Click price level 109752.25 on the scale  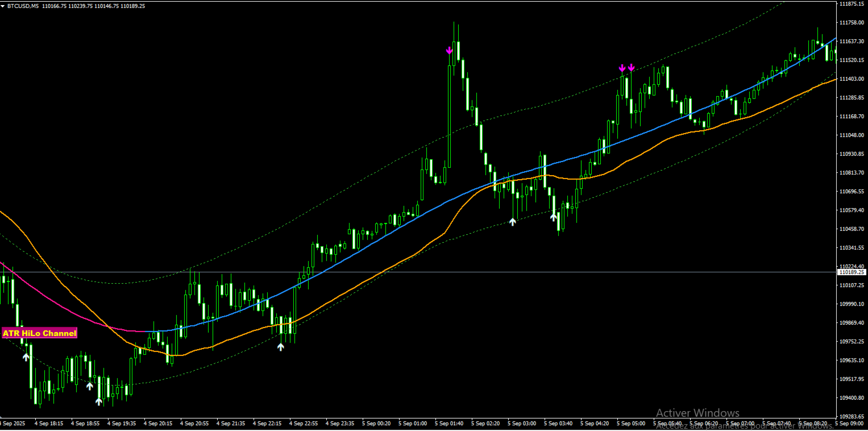pos(851,341)
